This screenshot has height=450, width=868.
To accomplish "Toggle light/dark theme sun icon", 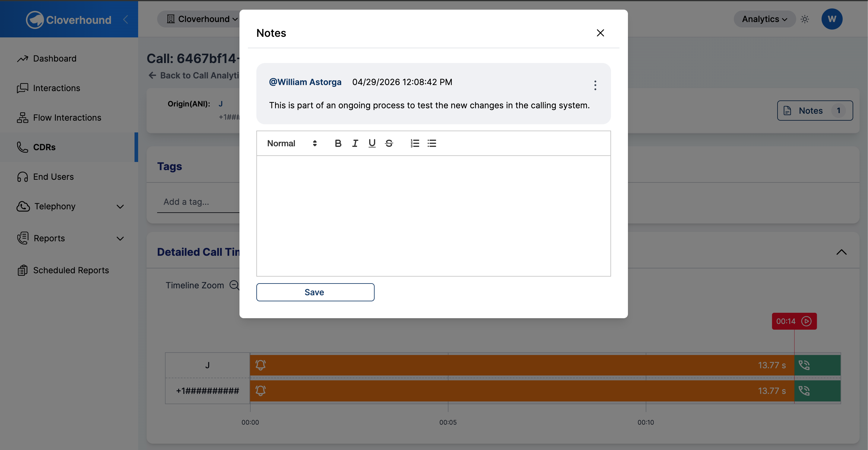I will click(x=805, y=19).
